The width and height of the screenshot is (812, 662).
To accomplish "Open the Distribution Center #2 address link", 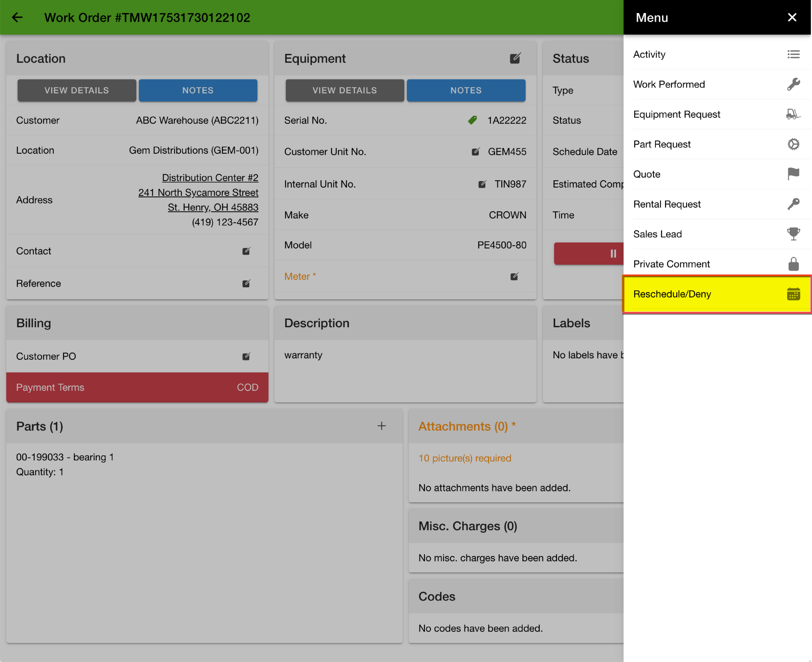I will coord(210,178).
